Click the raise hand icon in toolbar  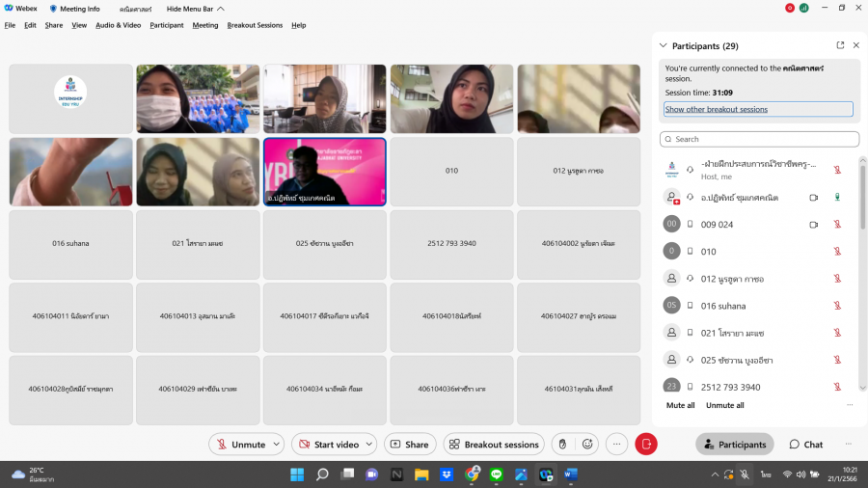tap(561, 445)
